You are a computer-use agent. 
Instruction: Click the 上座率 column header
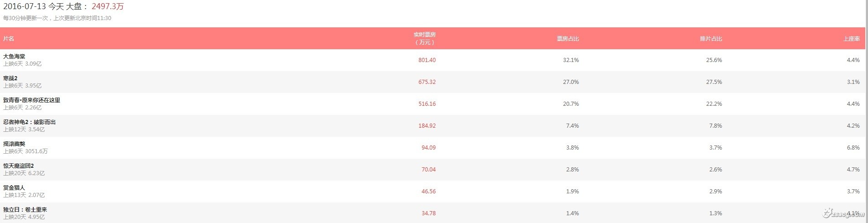(851, 39)
